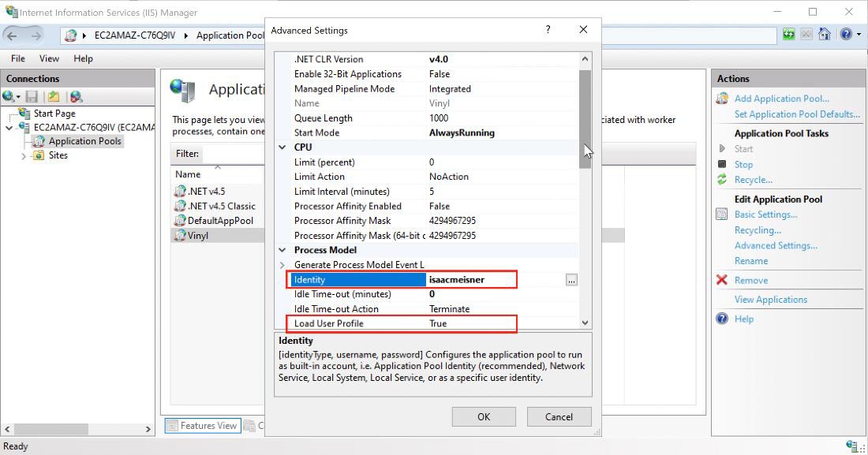Open the View menu
This screenshot has height=455, width=868.
(49, 58)
